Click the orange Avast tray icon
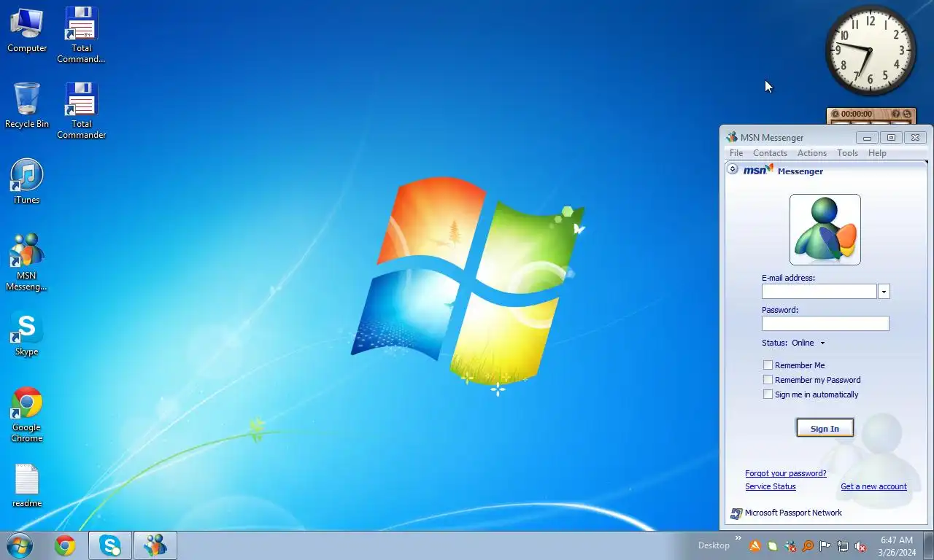The image size is (934, 560). pyautogui.click(x=755, y=546)
